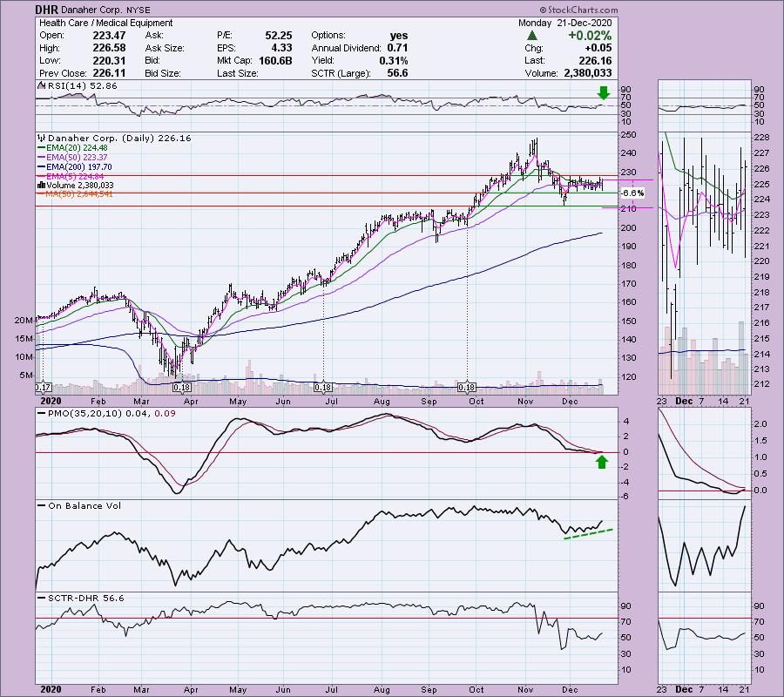Click the Annual Dividend value 0.71
Image resolution: width=784 pixels, height=697 pixels.
(x=397, y=48)
